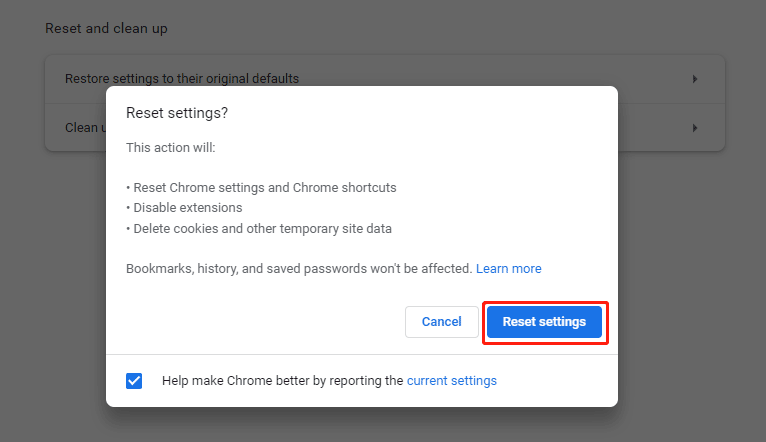This screenshot has width=766, height=442.
Task: Click the Help make Chrome better label text
Action: point(329,380)
